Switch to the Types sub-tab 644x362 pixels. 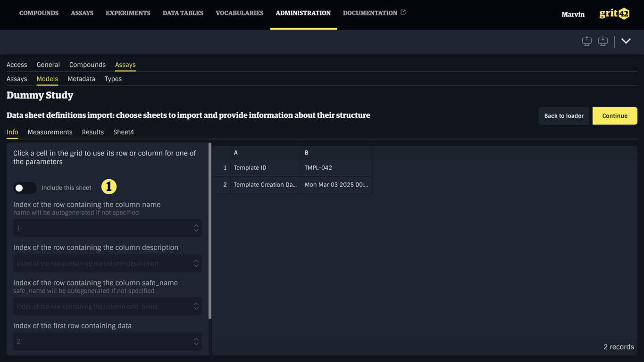click(113, 79)
